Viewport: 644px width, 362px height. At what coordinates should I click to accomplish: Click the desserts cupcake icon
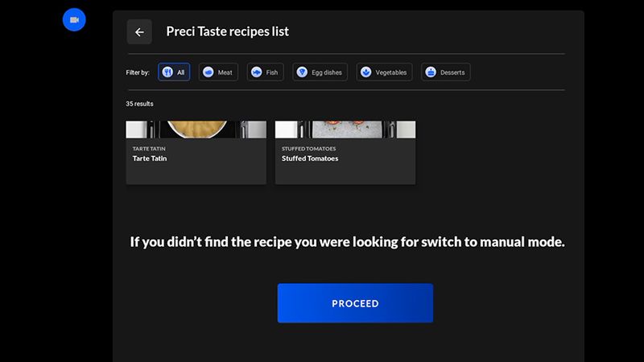431,72
